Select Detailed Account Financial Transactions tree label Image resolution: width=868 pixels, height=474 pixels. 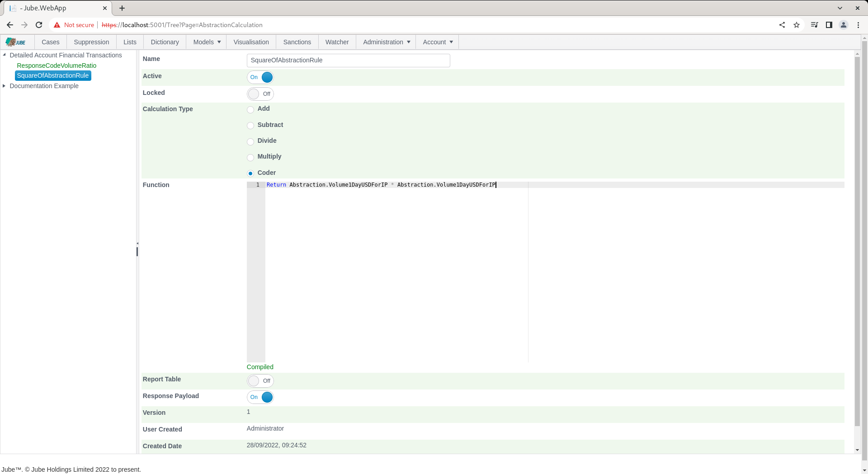pyautogui.click(x=66, y=55)
